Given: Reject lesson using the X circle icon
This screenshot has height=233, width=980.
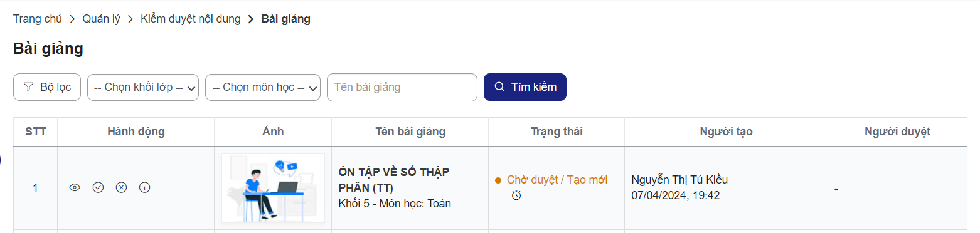Looking at the screenshot, I should [x=122, y=187].
